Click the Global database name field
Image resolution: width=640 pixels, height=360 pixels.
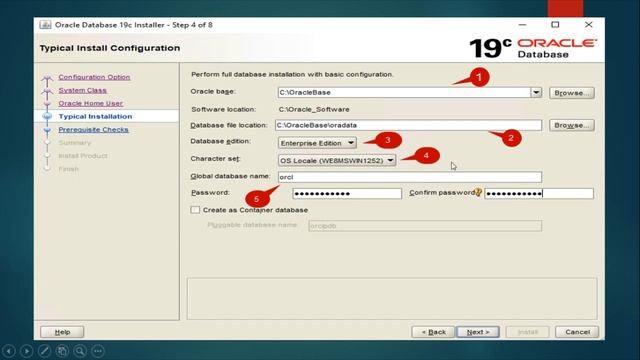tap(410, 177)
